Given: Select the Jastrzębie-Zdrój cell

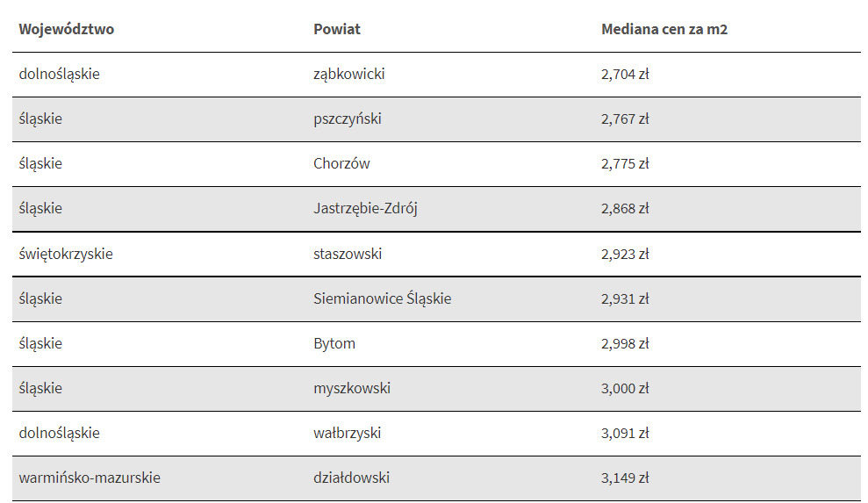Looking at the screenshot, I should tap(365, 208).
